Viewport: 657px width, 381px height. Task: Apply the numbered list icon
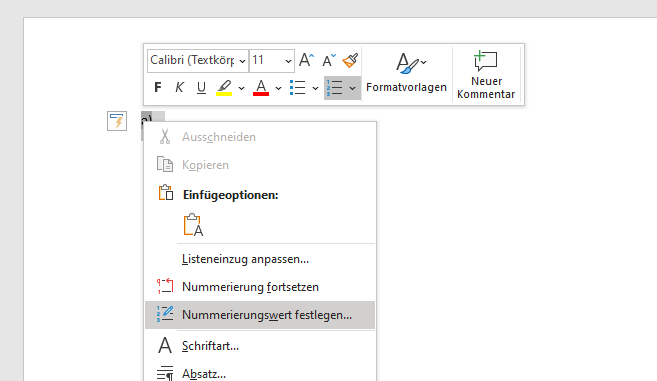[x=335, y=88]
